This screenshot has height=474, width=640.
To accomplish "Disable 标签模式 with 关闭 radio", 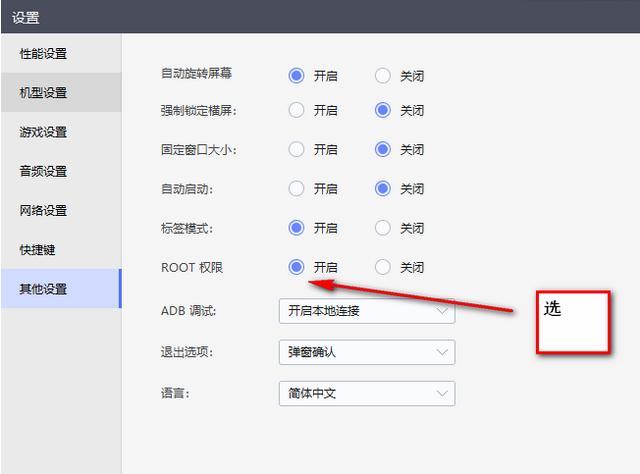I will [383, 228].
